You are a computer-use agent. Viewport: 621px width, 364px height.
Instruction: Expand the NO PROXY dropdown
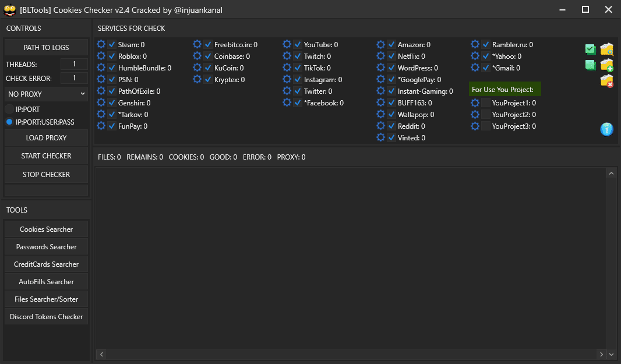click(47, 94)
